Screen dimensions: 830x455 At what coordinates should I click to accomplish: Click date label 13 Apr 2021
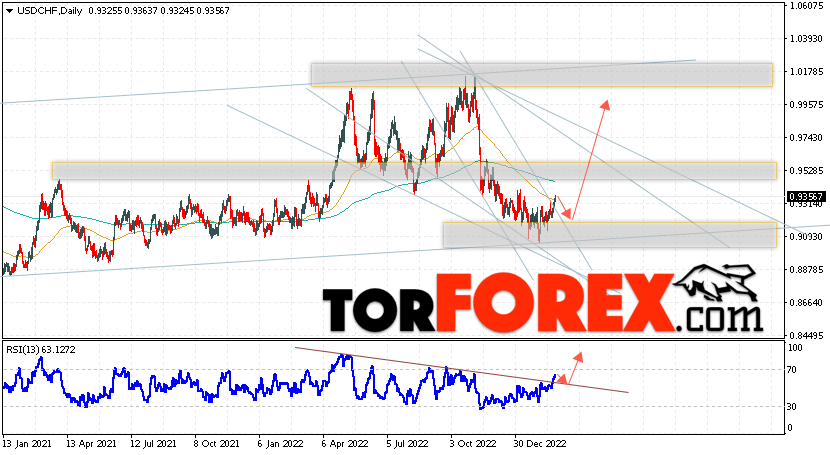point(91,443)
